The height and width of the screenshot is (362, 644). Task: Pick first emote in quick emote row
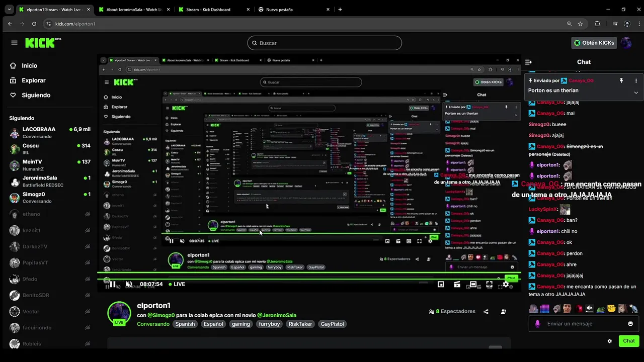click(x=533, y=308)
